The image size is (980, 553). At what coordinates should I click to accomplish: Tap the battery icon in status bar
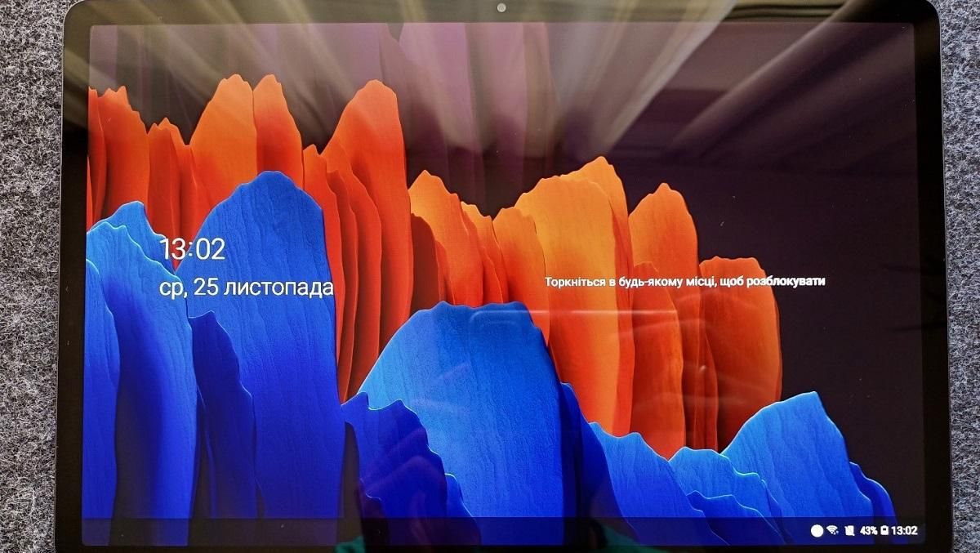tap(884, 530)
